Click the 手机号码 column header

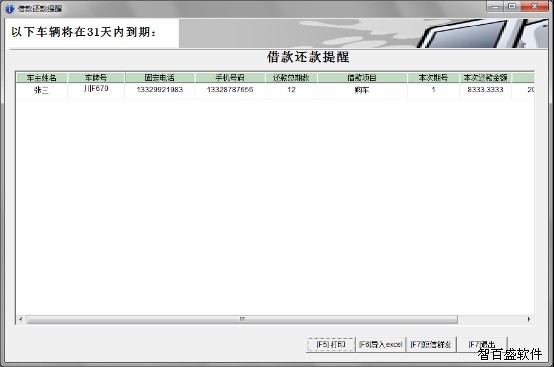(x=230, y=78)
